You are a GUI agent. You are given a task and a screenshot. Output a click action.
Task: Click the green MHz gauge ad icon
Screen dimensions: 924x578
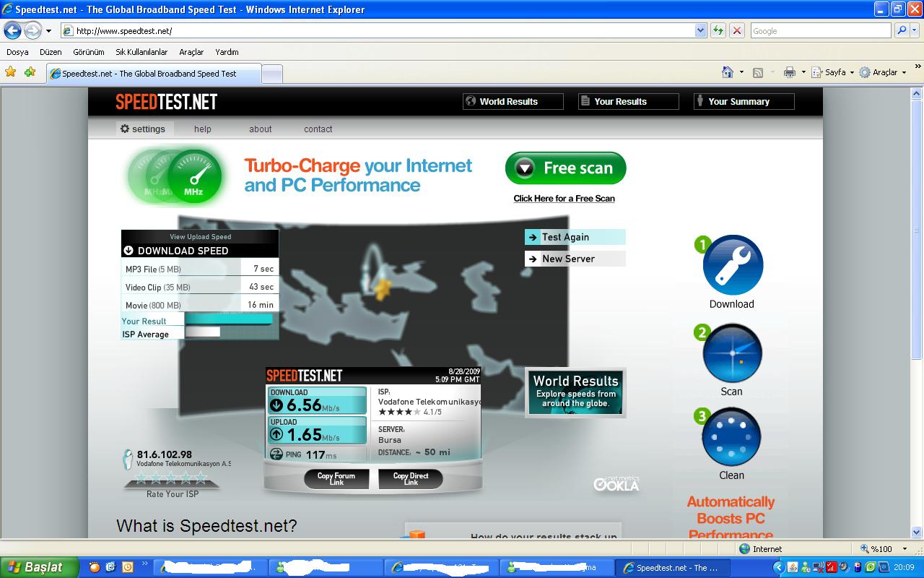(193, 177)
